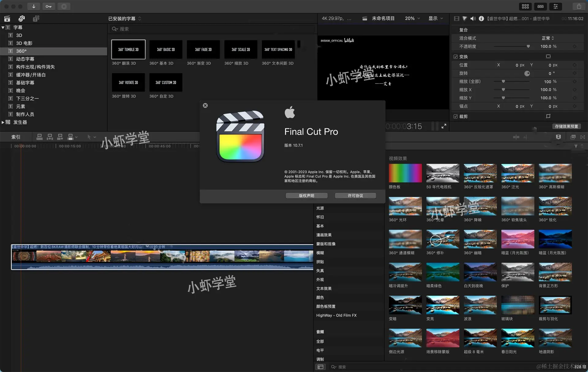The image size is (588, 372).
Task: Click the 存储效果预置 save preset button
Action: [x=566, y=126]
